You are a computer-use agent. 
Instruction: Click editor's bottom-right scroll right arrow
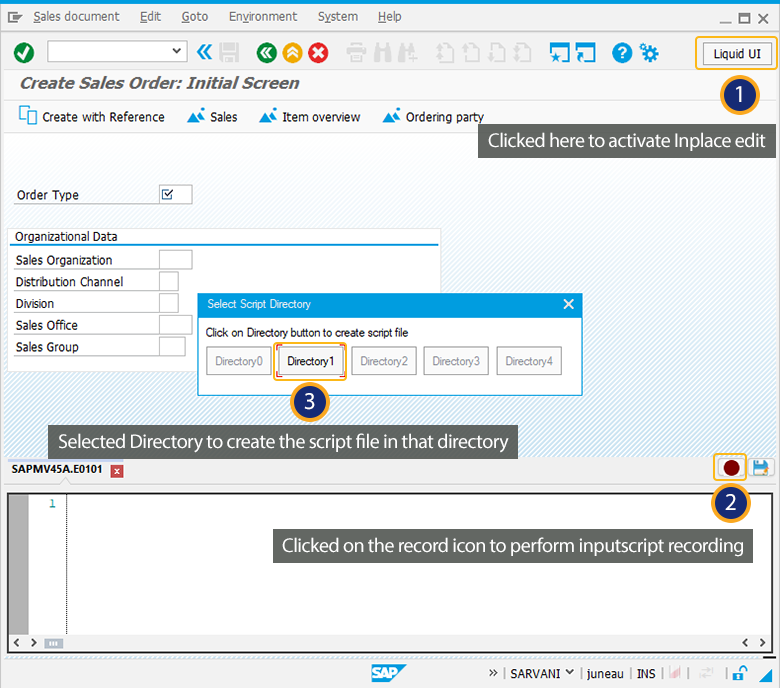pos(762,642)
